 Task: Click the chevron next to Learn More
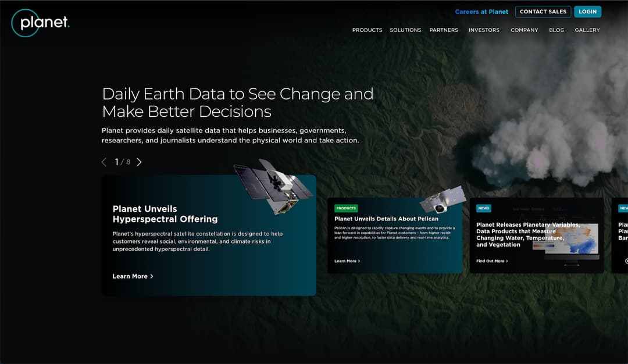[x=152, y=276]
